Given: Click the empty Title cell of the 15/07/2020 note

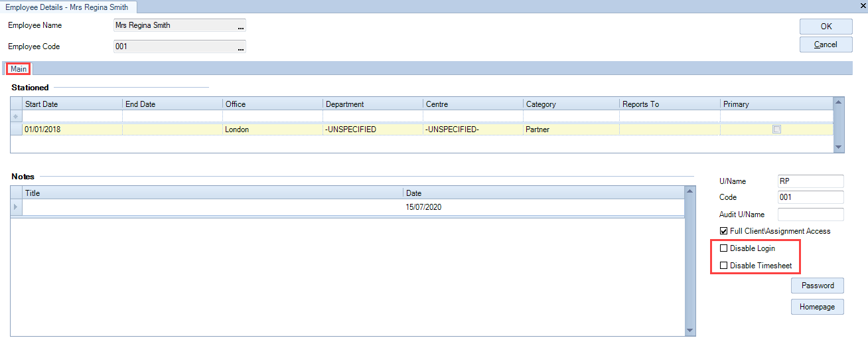Looking at the screenshot, I should tap(213, 207).
